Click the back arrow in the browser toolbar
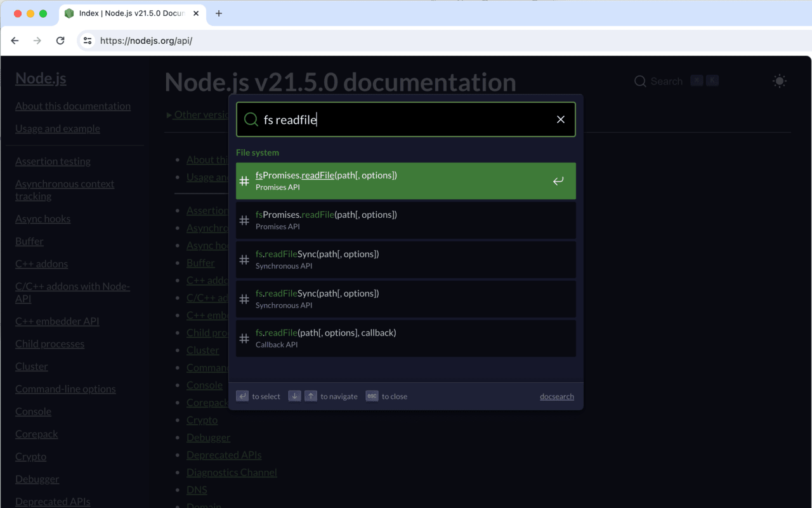This screenshot has height=508, width=812. point(15,40)
